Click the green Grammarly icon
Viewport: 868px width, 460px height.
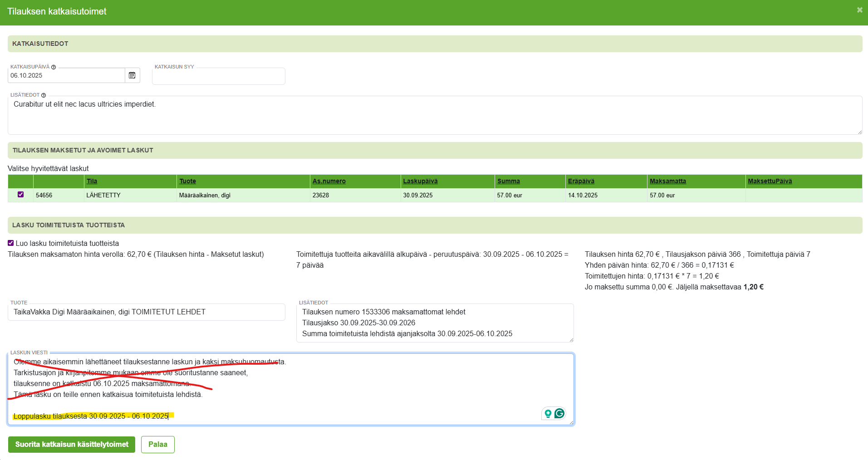click(x=559, y=413)
